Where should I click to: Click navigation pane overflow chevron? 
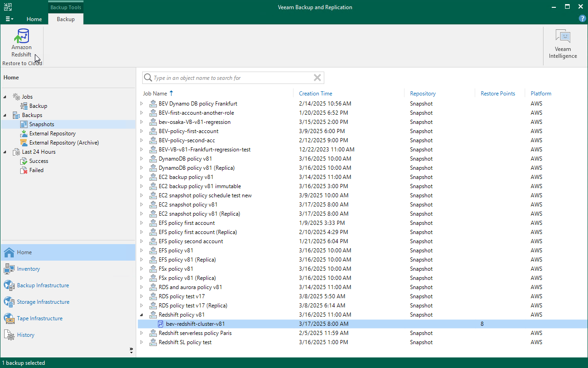[131, 350]
